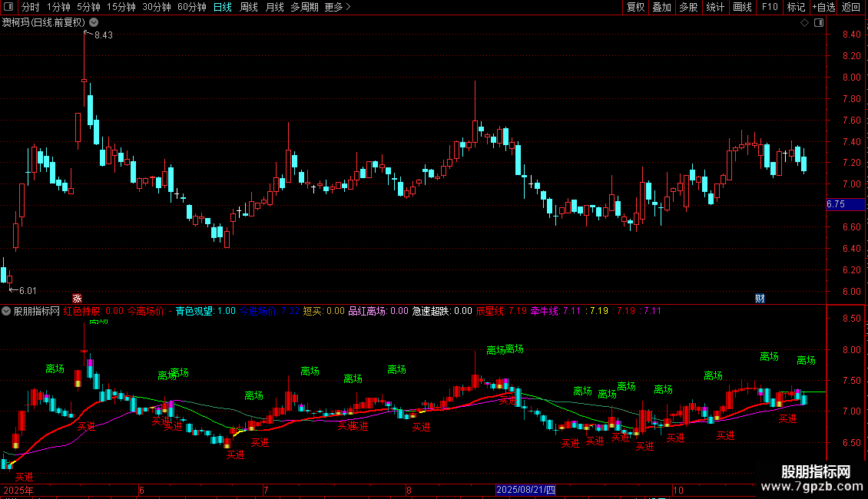Screen dimensions: 868x499
Task: Click the 短买: 0.00 indicator value
Action: (324, 311)
